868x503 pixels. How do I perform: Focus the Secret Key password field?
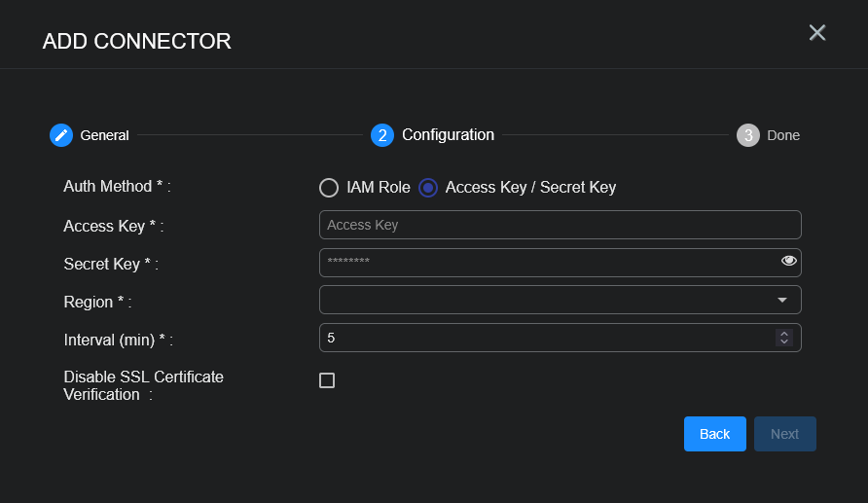pyautogui.click(x=545, y=263)
